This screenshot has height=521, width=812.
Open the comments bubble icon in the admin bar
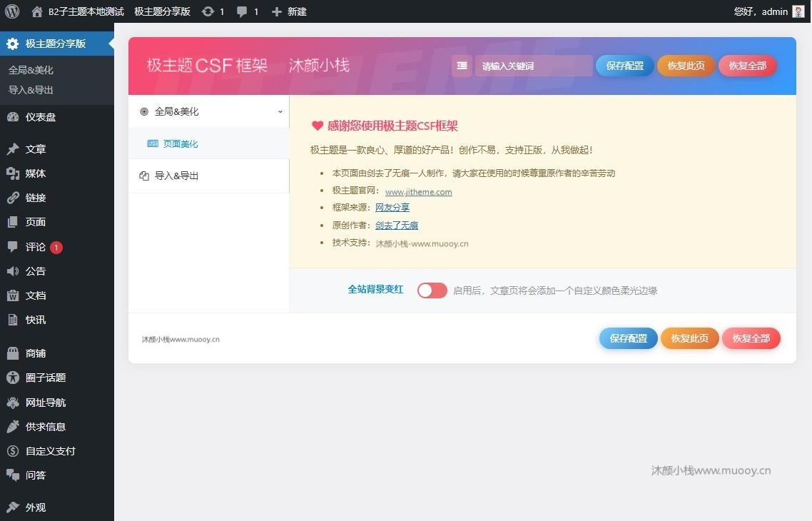[242, 11]
